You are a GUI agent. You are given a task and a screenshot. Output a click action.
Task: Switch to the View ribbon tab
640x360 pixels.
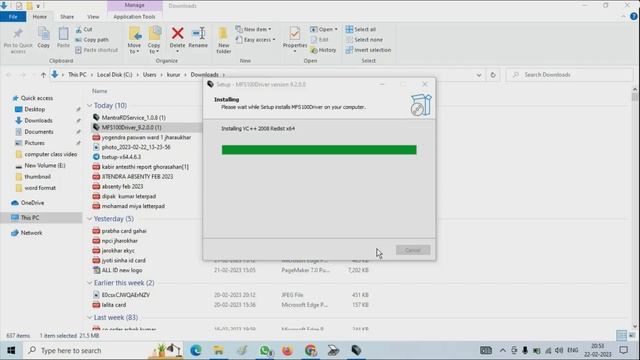pos(93,17)
